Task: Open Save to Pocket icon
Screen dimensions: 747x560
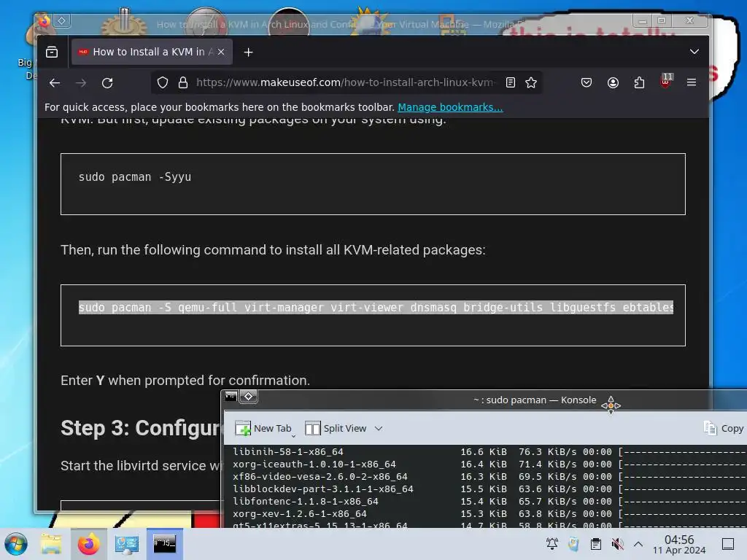Action: click(x=587, y=83)
